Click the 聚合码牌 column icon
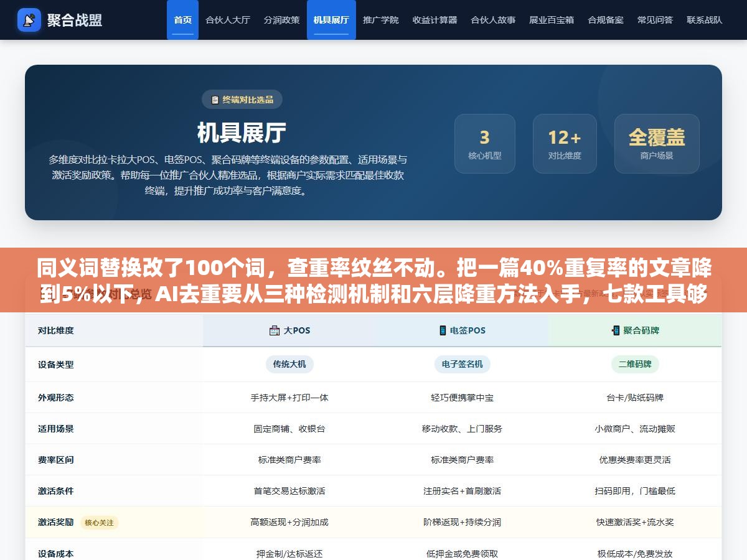Viewport: 747px width, 560px height. [x=616, y=330]
